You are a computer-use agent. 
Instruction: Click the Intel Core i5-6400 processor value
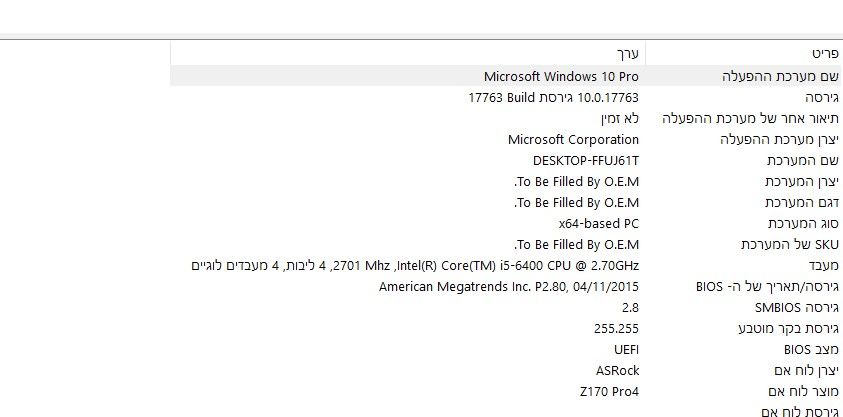[x=414, y=266]
